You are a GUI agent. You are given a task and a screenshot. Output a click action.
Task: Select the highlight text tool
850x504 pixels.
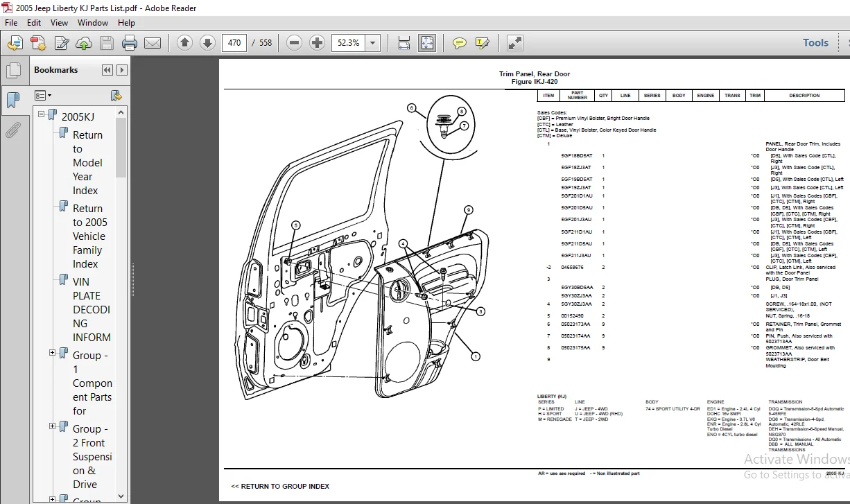coord(483,43)
